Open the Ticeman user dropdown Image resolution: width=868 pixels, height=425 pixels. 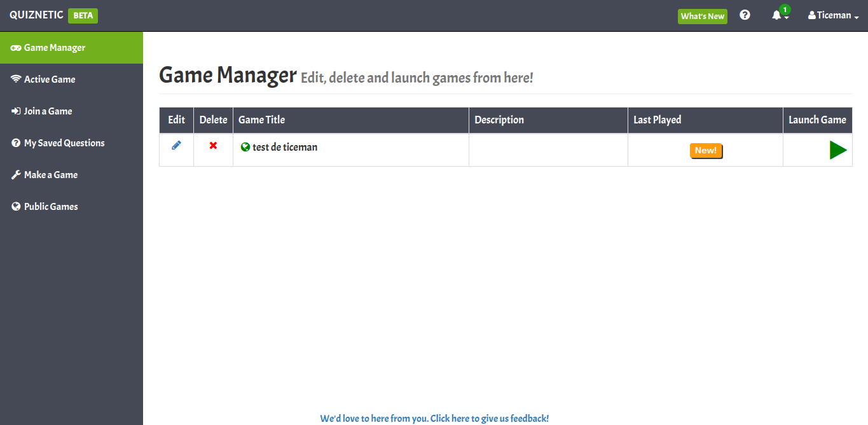pyautogui.click(x=834, y=15)
